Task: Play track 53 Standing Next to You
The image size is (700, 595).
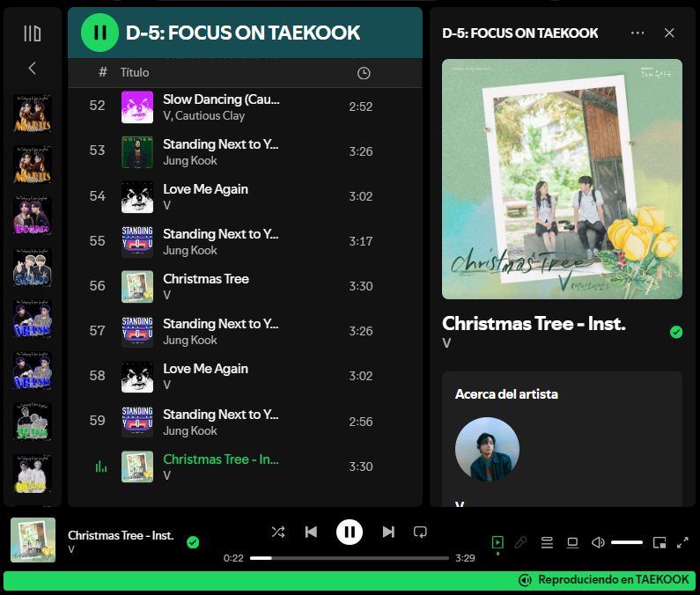Action: coord(245,151)
